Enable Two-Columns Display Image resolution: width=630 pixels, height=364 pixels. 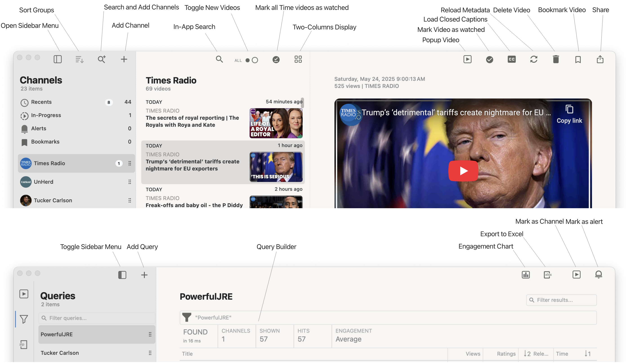(298, 60)
